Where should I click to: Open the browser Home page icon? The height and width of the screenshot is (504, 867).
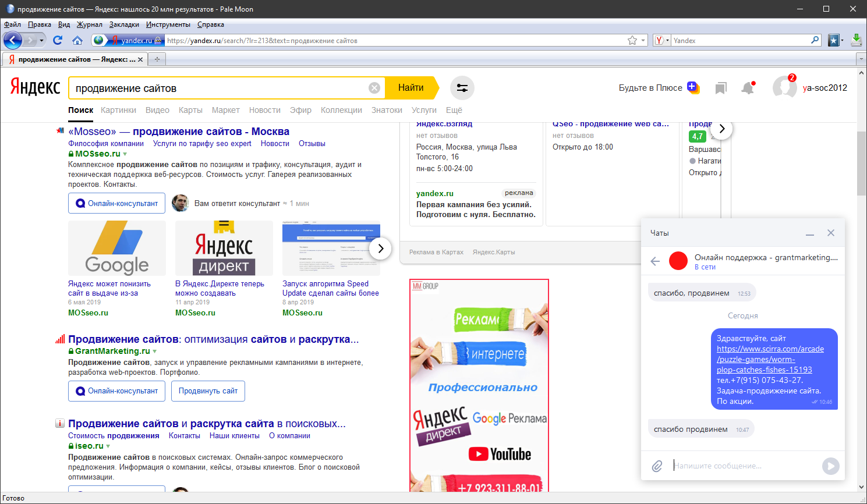pyautogui.click(x=77, y=40)
